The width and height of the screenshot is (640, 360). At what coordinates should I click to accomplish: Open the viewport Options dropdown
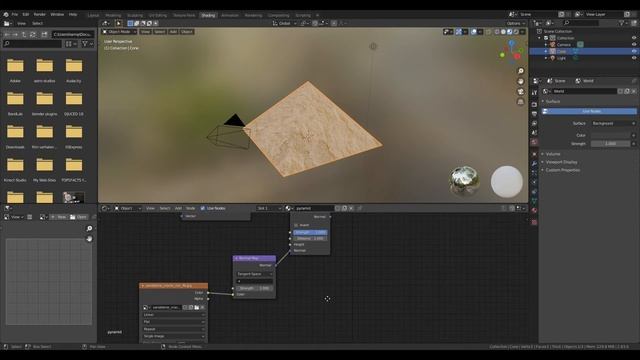516,23
